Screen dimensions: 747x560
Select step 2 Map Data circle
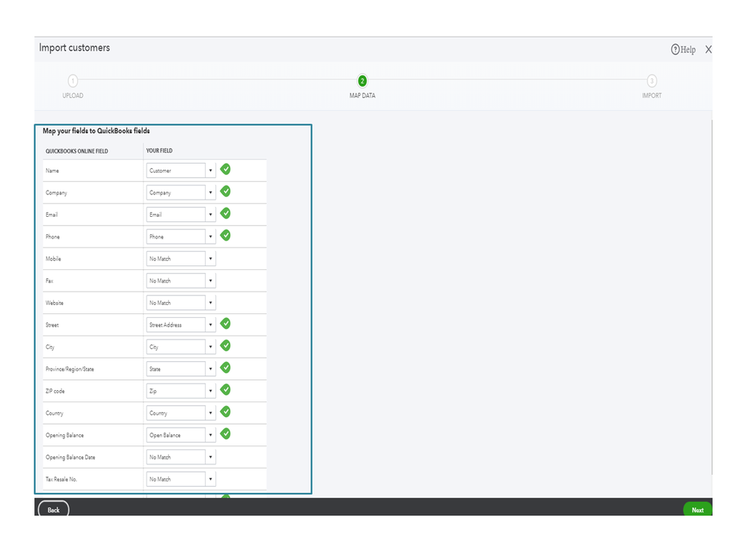point(362,81)
